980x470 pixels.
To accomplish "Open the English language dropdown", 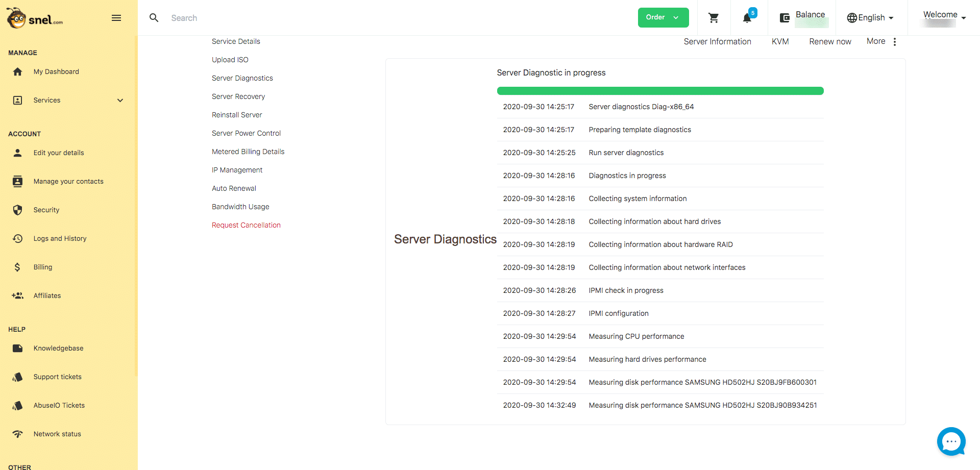I will [x=870, y=18].
